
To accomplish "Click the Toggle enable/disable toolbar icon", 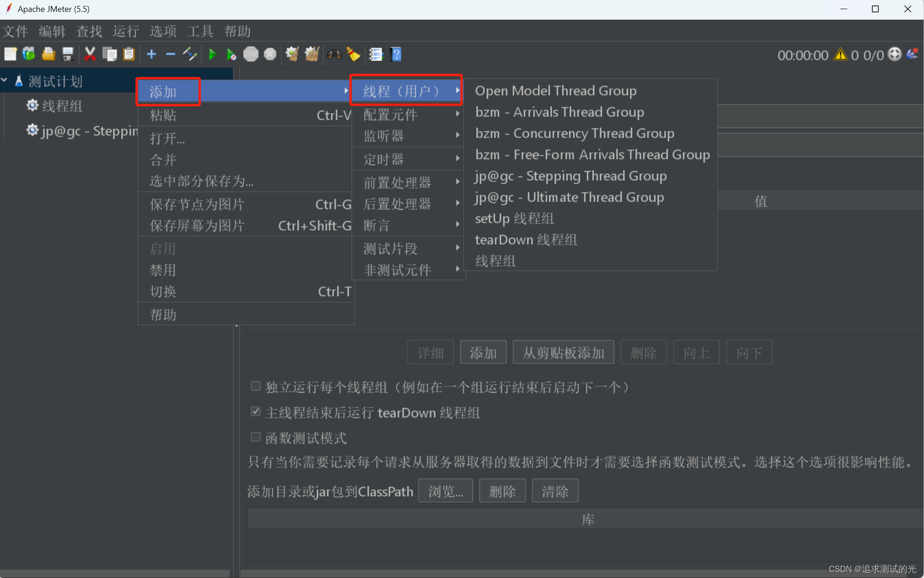I will (190, 54).
